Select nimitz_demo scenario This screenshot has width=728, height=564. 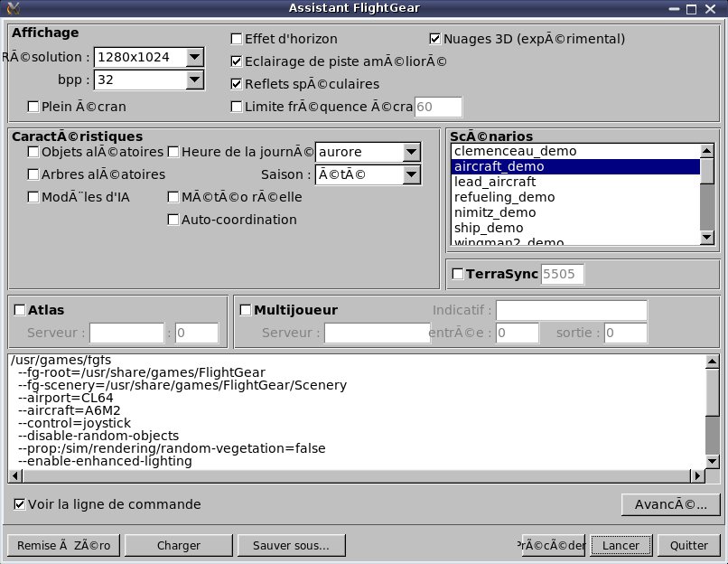tap(575, 212)
